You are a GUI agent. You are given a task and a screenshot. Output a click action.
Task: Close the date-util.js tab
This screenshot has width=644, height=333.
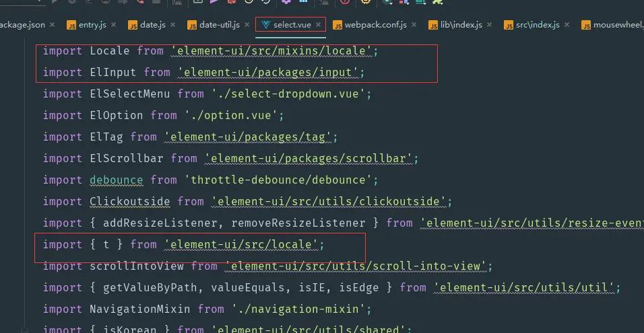[x=247, y=25]
